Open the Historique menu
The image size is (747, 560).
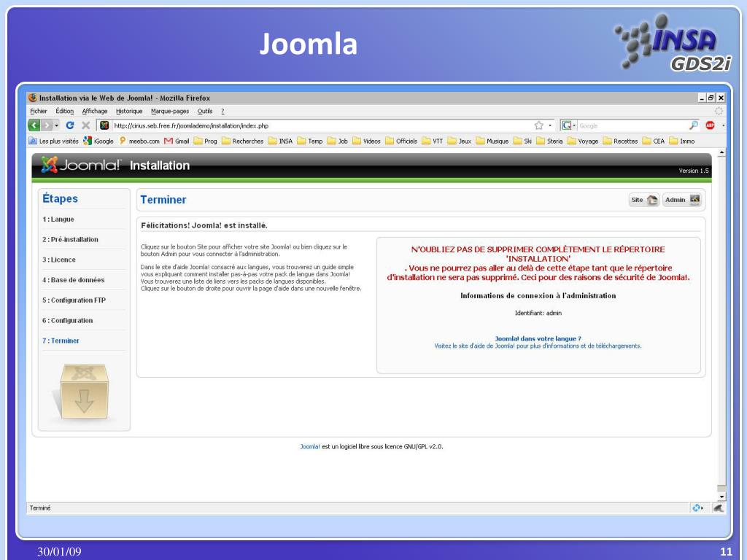129,111
